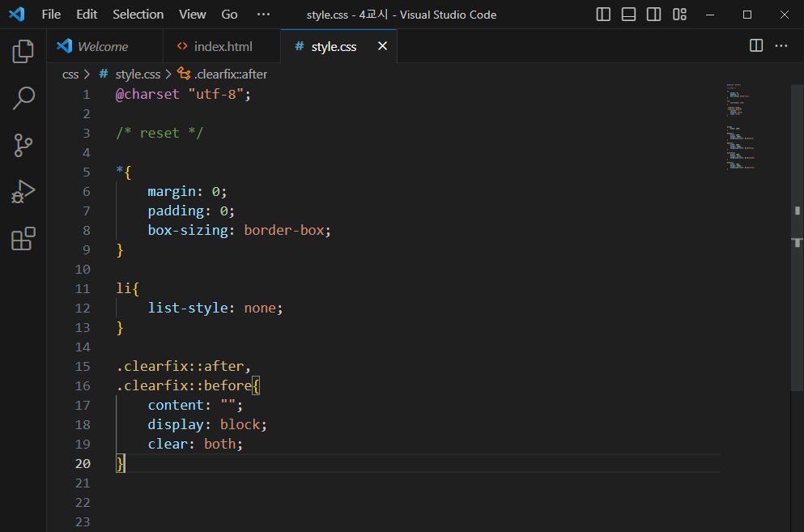Click the /* reset */ comment
This screenshot has width=804, height=532.
point(160,134)
